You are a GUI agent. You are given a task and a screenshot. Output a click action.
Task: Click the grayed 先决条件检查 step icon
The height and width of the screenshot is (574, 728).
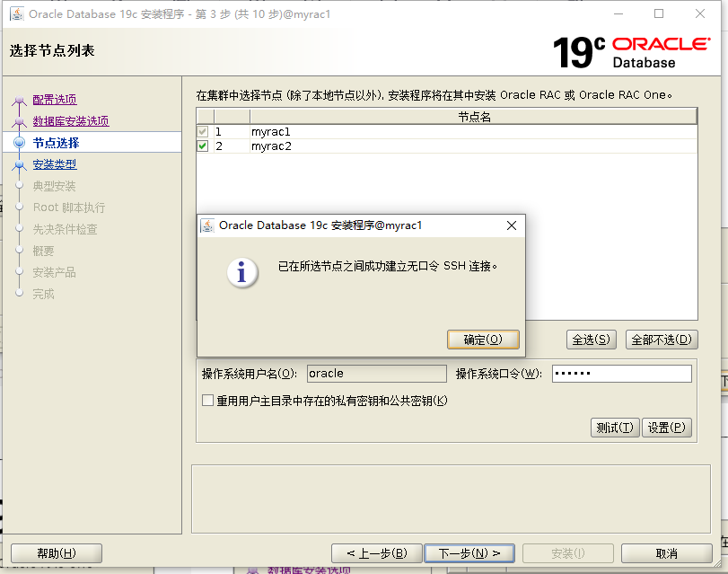[22, 229]
